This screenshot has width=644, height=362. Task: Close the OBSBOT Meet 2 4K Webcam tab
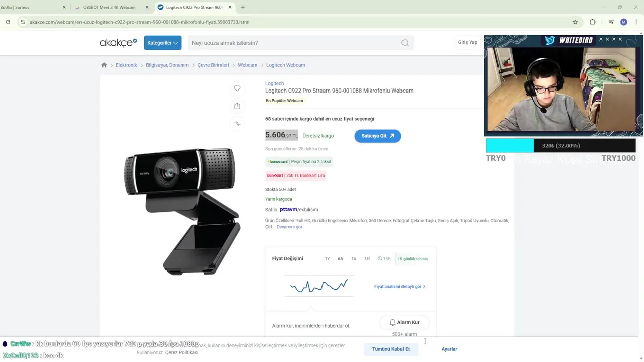[x=147, y=7]
